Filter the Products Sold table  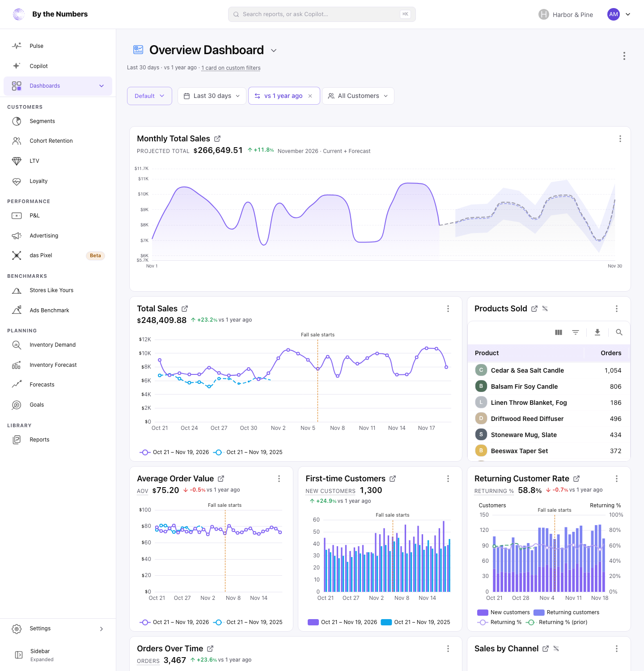[x=576, y=332]
